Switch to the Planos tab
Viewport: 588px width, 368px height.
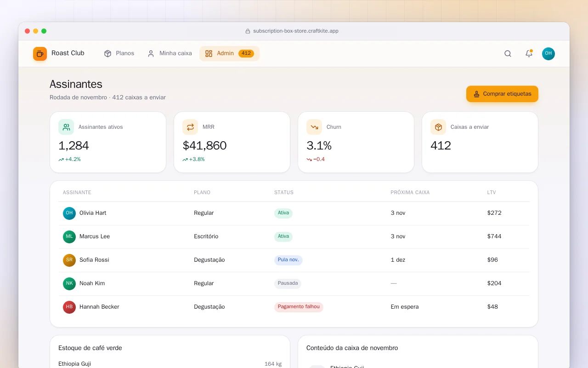(119, 53)
